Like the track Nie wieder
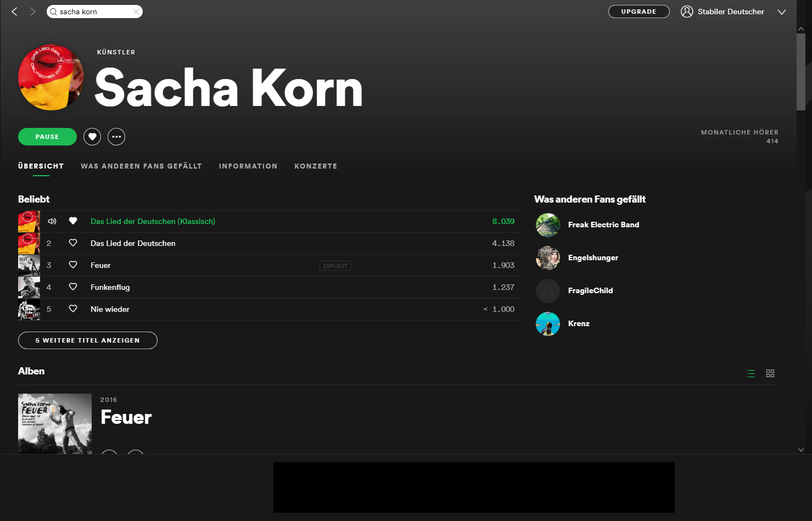 (x=73, y=309)
